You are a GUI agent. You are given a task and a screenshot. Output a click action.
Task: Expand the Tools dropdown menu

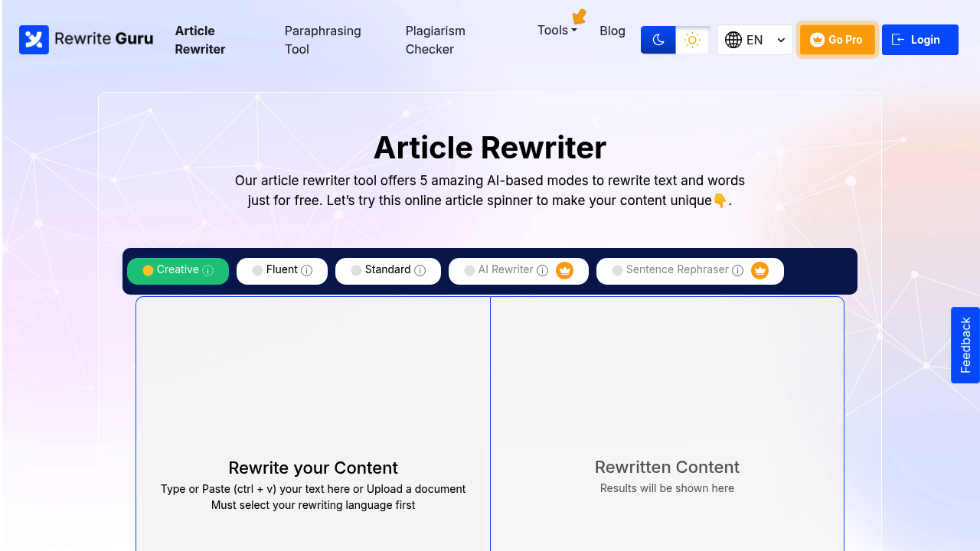(x=557, y=31)
